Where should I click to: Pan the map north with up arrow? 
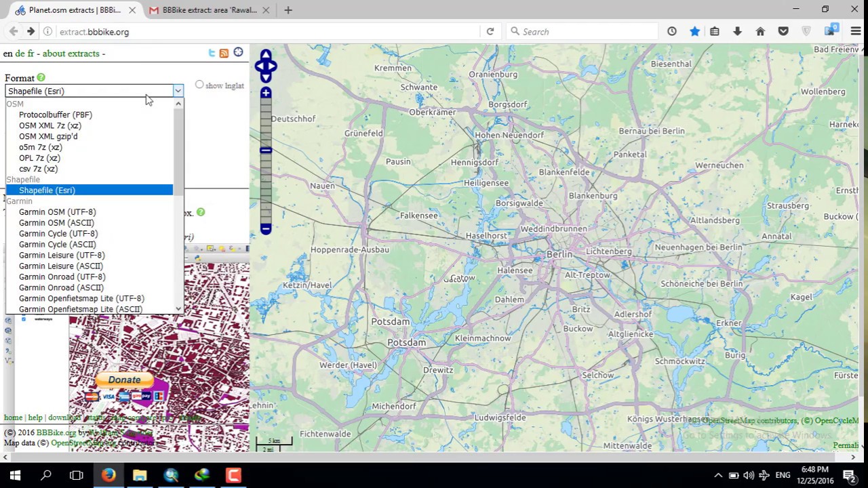[x=266, y=54]
